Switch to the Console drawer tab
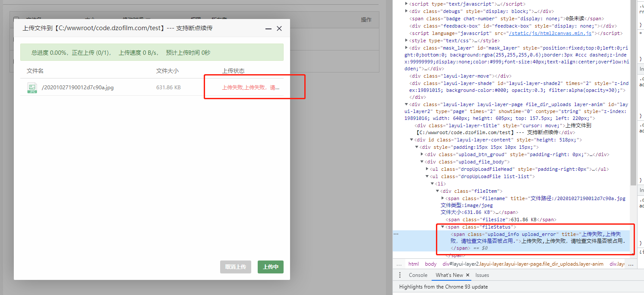Viewport: 644px width, 295px height. (418, 275)
